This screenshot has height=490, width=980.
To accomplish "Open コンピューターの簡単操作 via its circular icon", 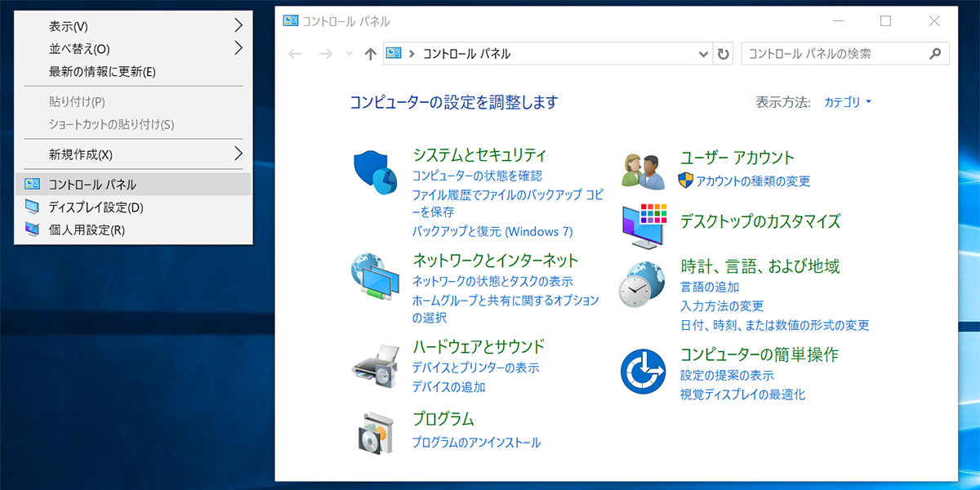I will tap(641, 370).
